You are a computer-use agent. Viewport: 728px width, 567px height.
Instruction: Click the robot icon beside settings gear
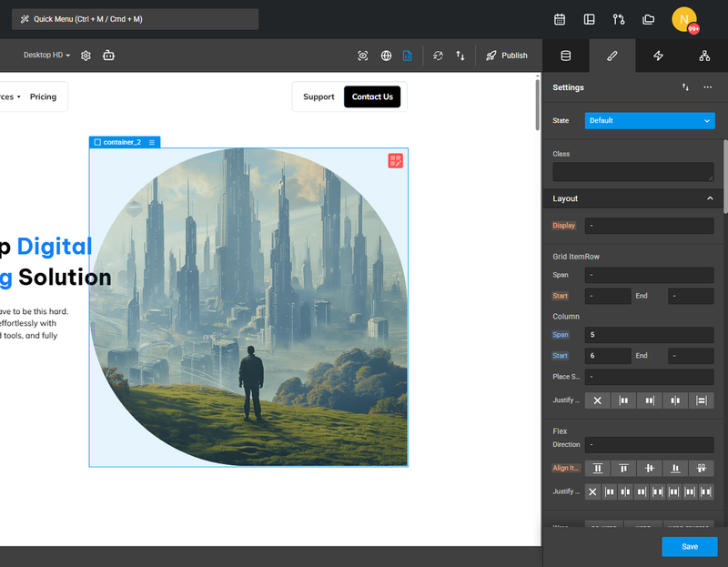click(108, 56)
